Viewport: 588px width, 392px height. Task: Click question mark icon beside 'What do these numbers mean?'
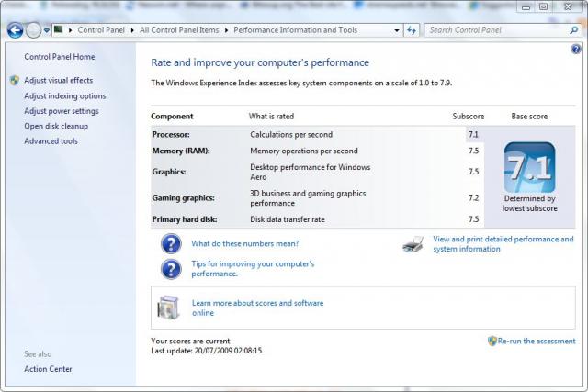pos(171,243)
